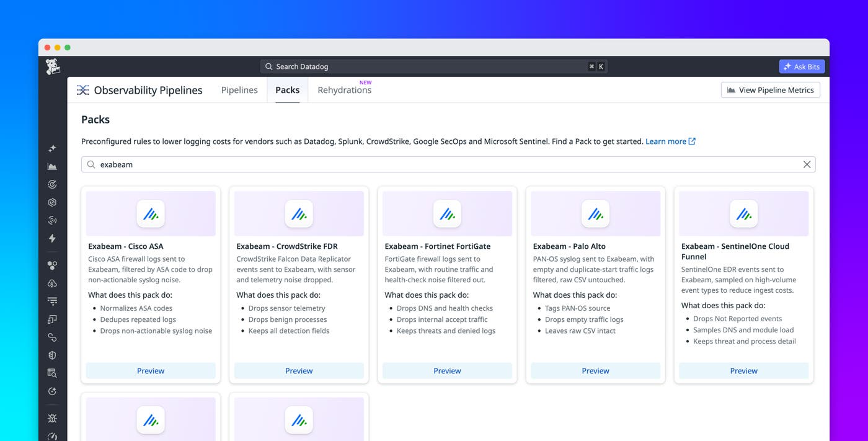Click the Exabeam - Fortinet FortiGate title

pos(438,246)
